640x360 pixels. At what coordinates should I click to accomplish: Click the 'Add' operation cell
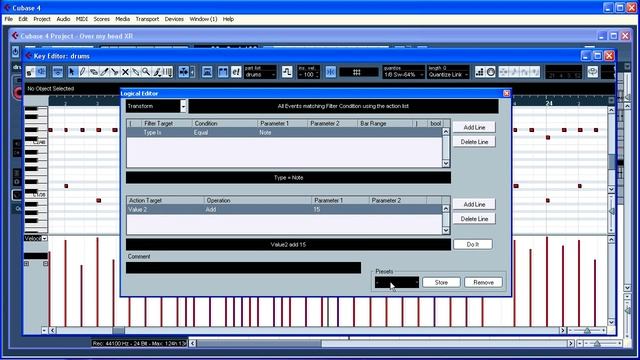[211, 210]
